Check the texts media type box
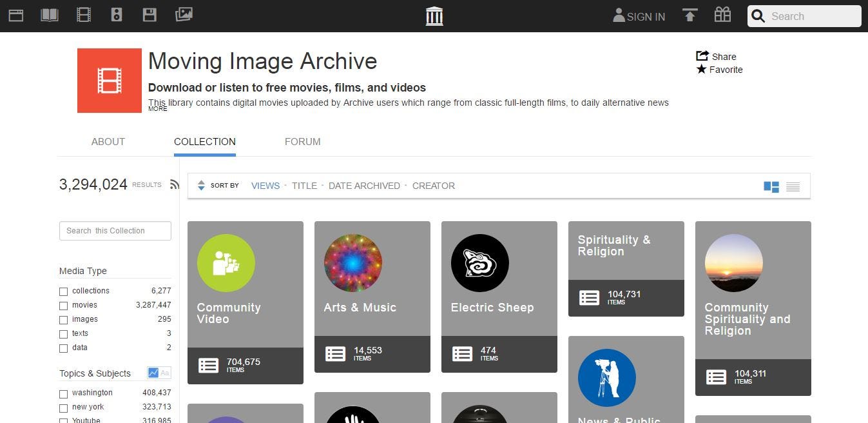The height and width of the screenshot is (423, 868). point(63,334)
